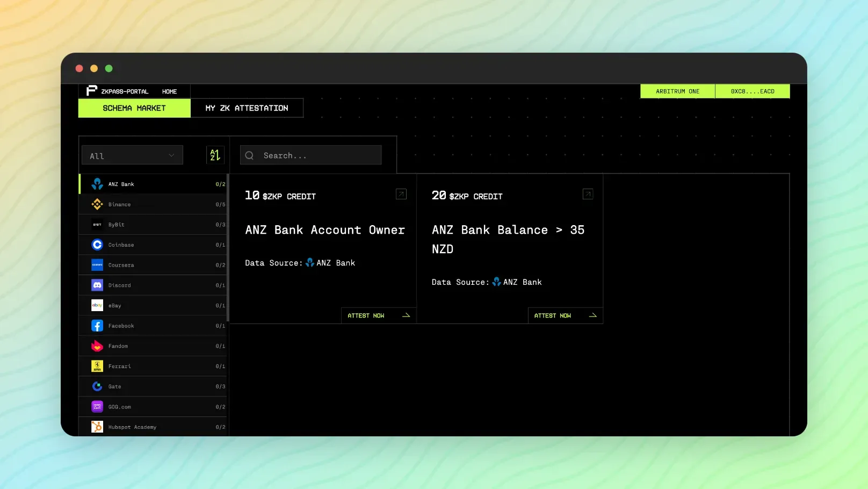868x489 pixels.
Task: Click the yellow minimize window button
Action: tap(94, 68)
